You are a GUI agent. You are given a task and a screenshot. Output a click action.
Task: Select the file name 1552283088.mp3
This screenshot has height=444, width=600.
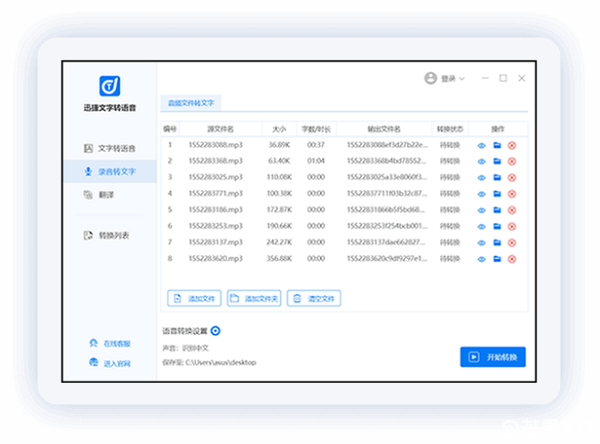point(215,145)
